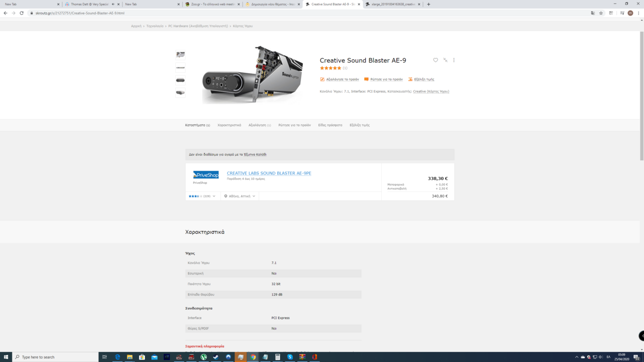Open the Windows Start menu
Image resolution: width=644 pixels, height=362 pixels.
tap(6, 357)
